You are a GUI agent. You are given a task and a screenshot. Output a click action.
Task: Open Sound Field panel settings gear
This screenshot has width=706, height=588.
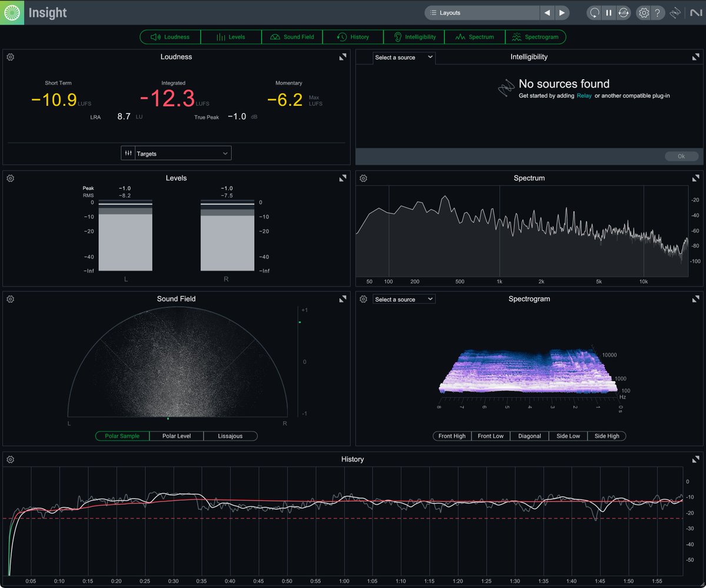pos(11,299)
